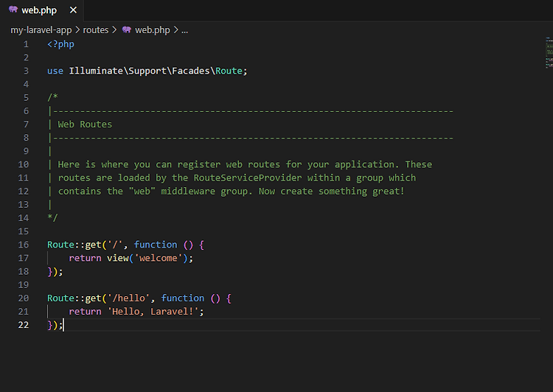This screenshot has height=392, width=553.
Task: Click 'Route' on line 16
Action: point(60,245)
